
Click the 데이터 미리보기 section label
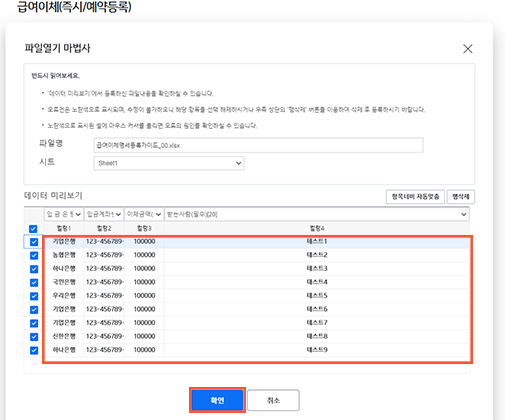(53, 195)
